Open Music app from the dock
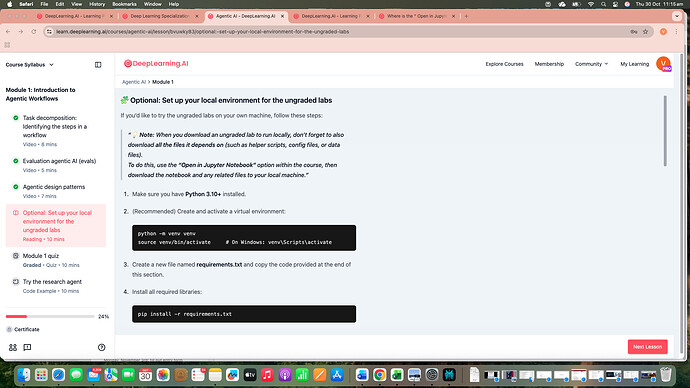690x388 pixels. (x=267, y=375)
